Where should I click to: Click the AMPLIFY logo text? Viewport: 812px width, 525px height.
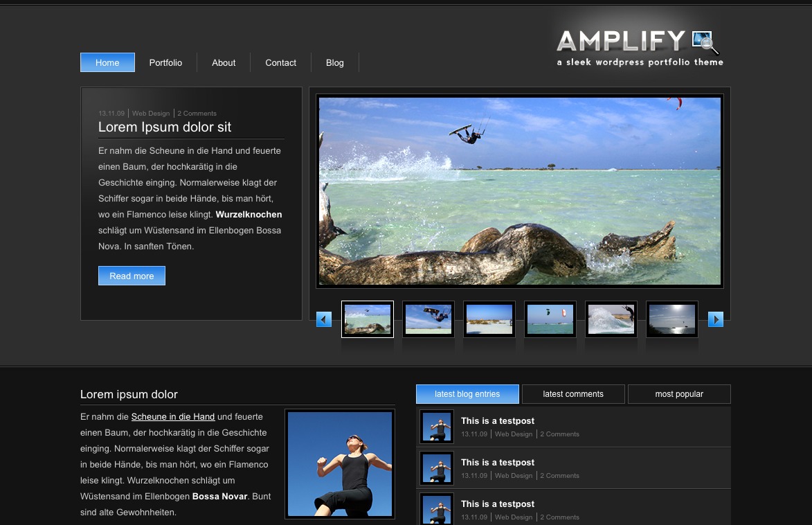point(622,41)
